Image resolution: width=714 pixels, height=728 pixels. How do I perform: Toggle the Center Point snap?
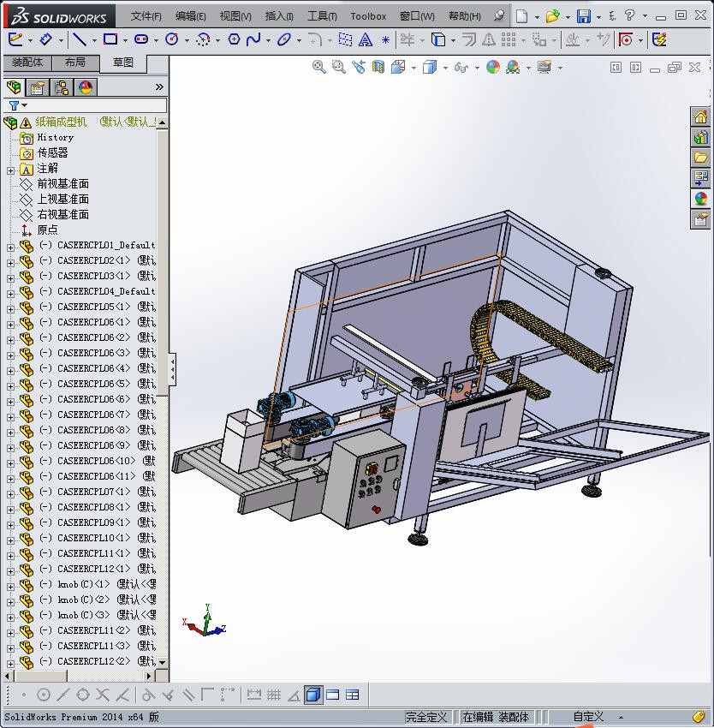point(43,695)
